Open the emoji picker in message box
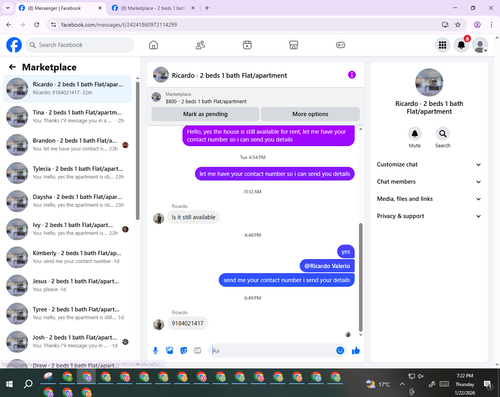Viewport: 500px width, 397px height. 340,350
